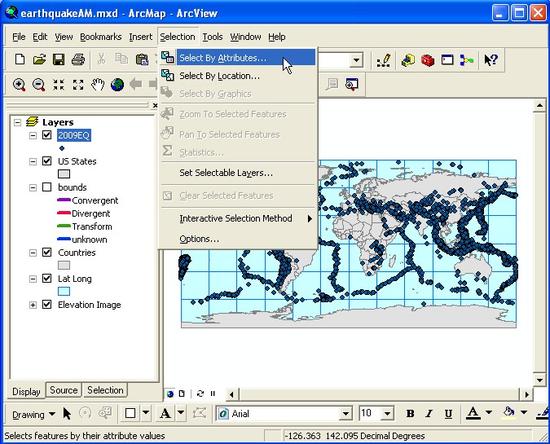This screenshot has height=444, width=550.
Task: Uncheck the Elevation Image layer checkbox
Action: pyautogui.click(x=47, y=304)
